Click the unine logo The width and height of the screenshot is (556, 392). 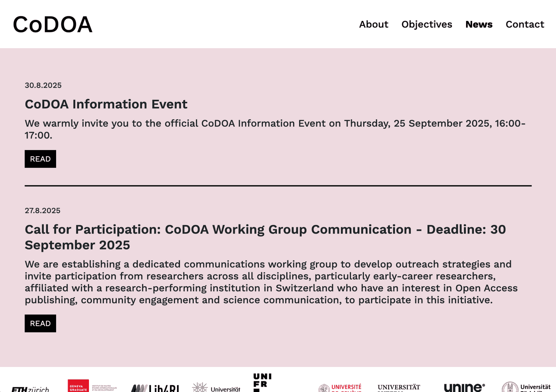tap(464, 388)
